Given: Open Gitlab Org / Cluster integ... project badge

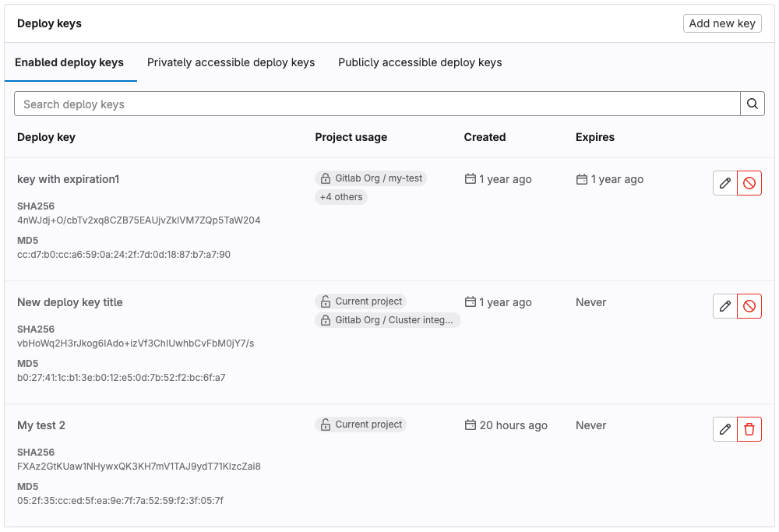Looking at the screenshot, I should [387, 320].
